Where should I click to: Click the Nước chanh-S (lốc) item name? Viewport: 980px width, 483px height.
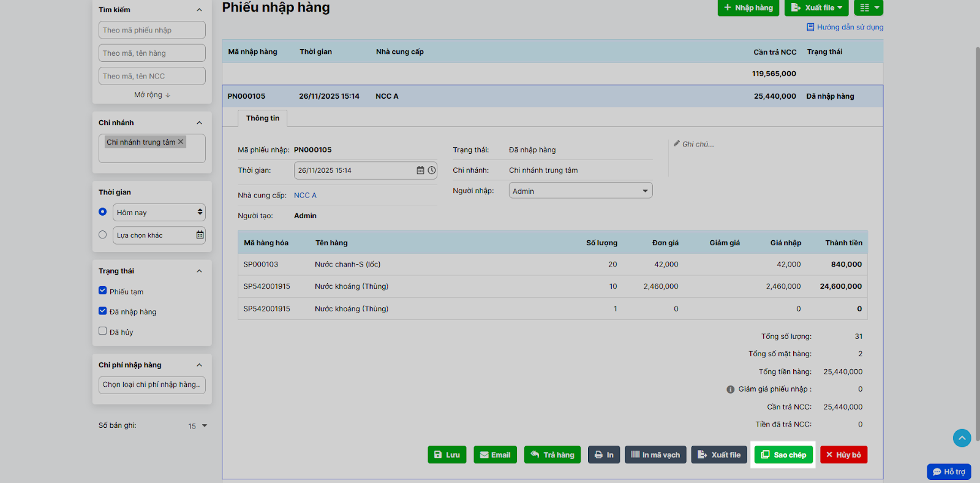tap(348, 264)
